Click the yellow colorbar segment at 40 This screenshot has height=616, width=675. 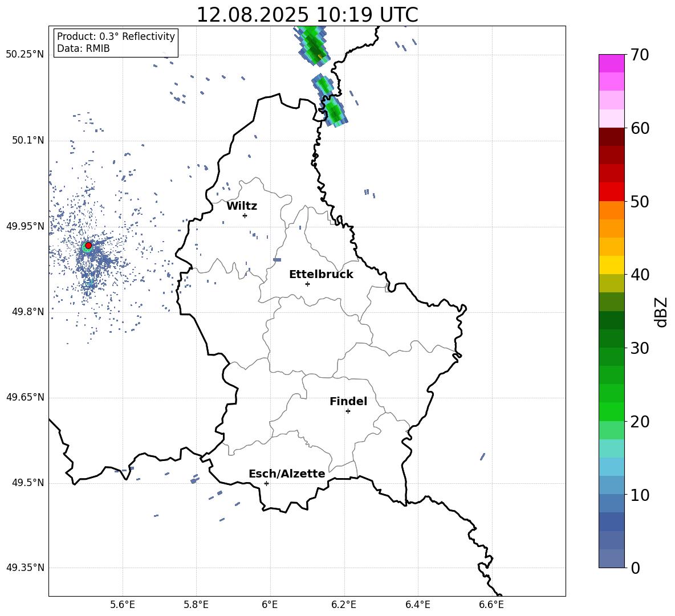(x=612, y=265)
